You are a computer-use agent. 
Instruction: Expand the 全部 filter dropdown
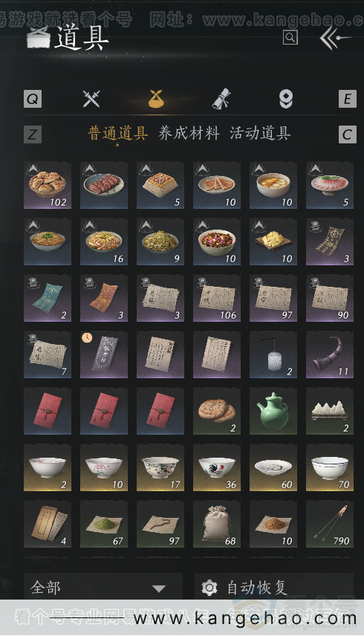coord(103,586)
